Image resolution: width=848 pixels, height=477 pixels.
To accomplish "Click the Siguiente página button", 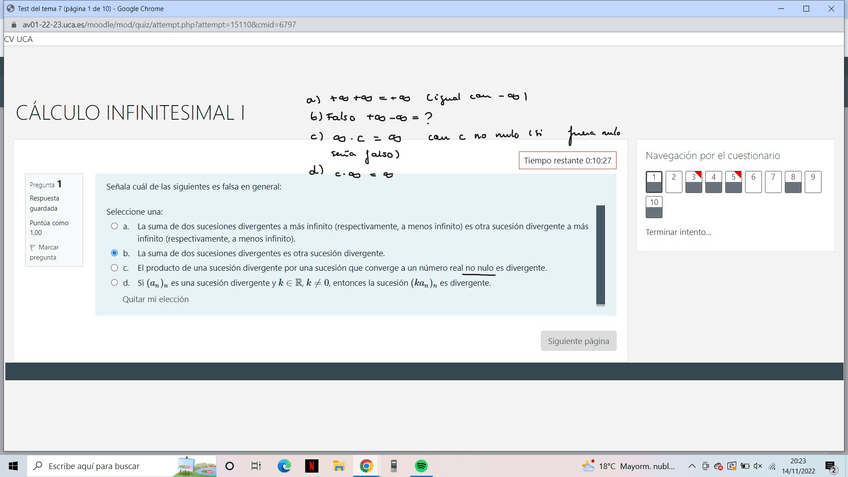I will [578, 341].
